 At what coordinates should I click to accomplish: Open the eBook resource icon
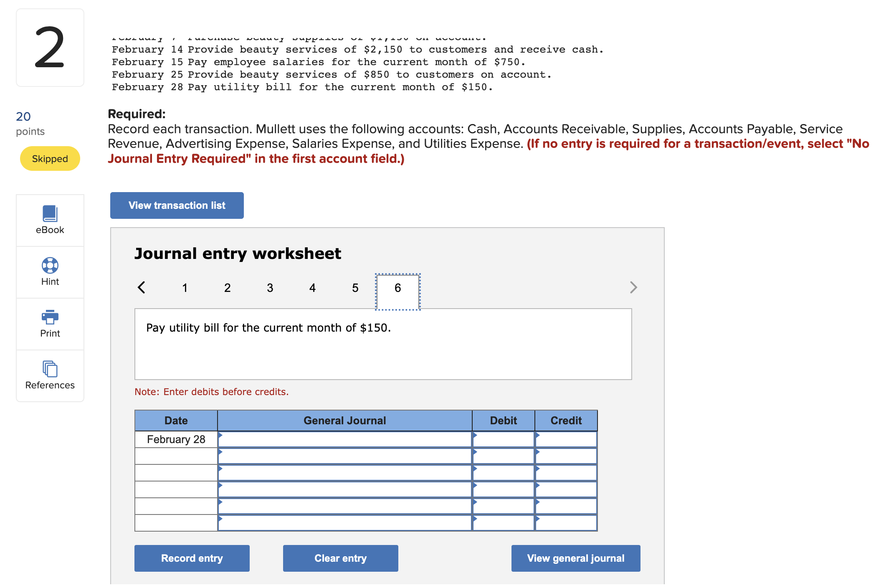[50, 213]
